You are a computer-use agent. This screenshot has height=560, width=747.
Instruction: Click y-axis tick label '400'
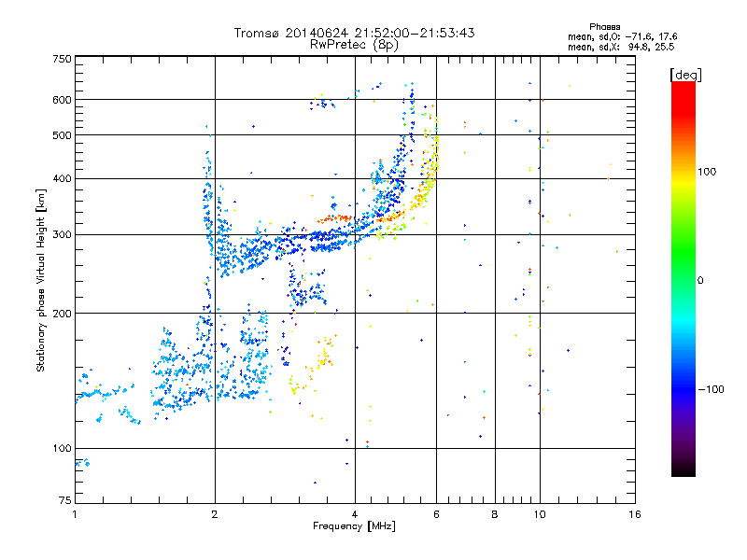pos(62,179)
